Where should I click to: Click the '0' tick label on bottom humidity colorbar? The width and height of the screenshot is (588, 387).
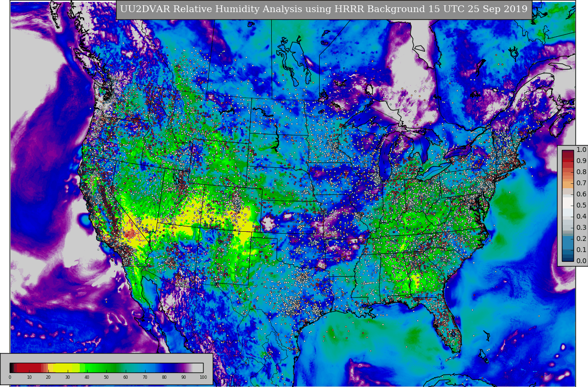(10, 377)
